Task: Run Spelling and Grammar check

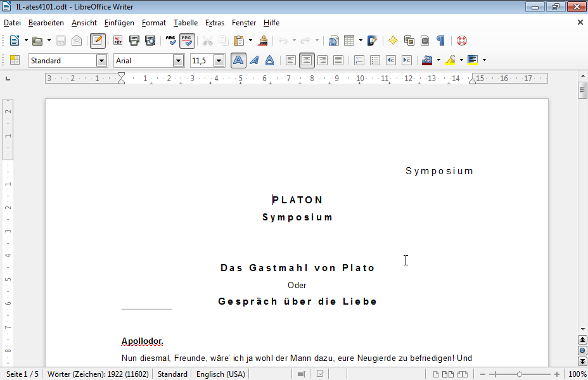Action: click(170, 41)
